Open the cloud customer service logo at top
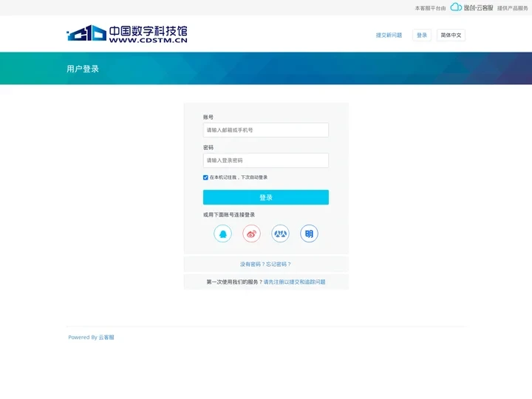 pos(471,7)
